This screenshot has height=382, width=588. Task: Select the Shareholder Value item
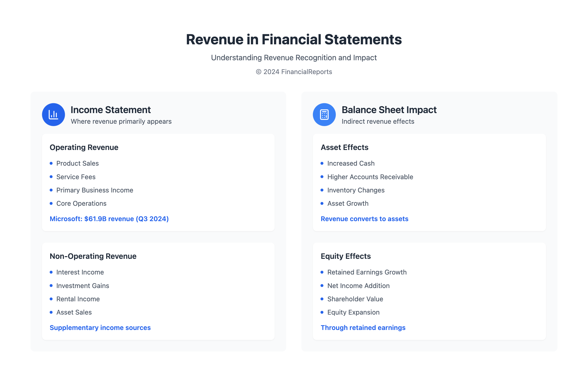click(x=355, y=299)
